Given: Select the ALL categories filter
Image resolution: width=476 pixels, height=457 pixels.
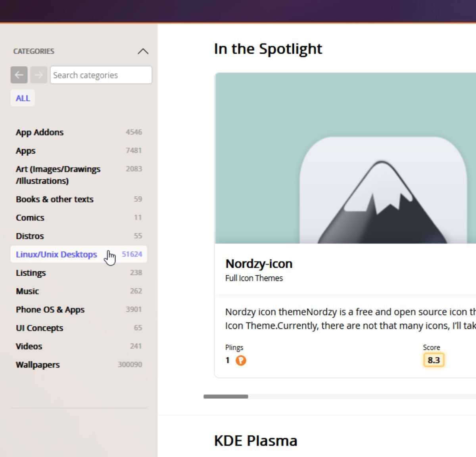Looking at the screenshot, I should click(x=23, y=98).
